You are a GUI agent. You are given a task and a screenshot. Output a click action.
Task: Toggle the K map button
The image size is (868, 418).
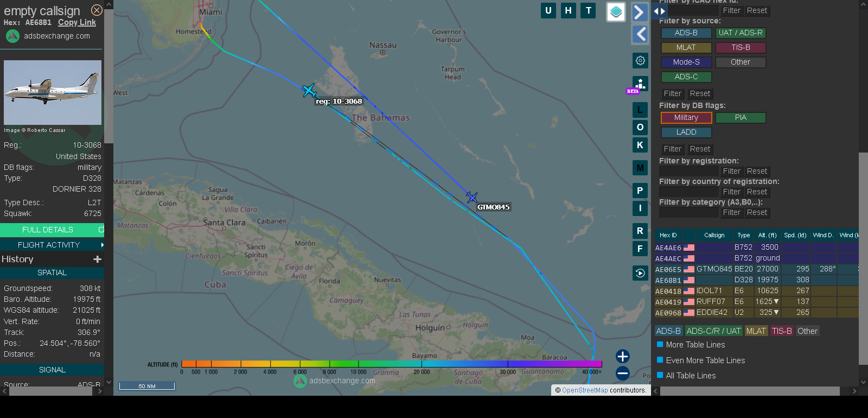click(x=640, y=145)
